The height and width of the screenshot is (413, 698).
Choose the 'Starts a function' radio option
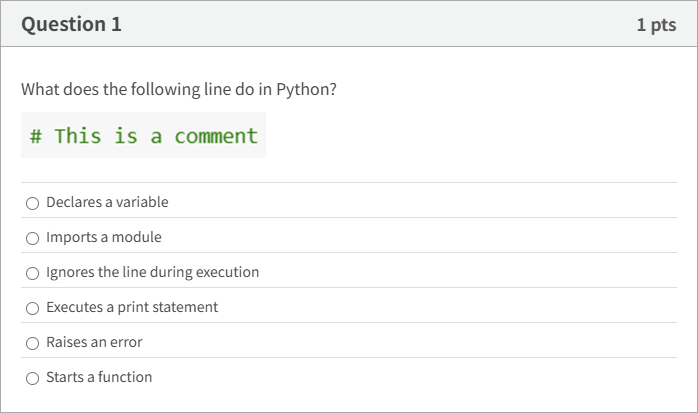[32, 378]
